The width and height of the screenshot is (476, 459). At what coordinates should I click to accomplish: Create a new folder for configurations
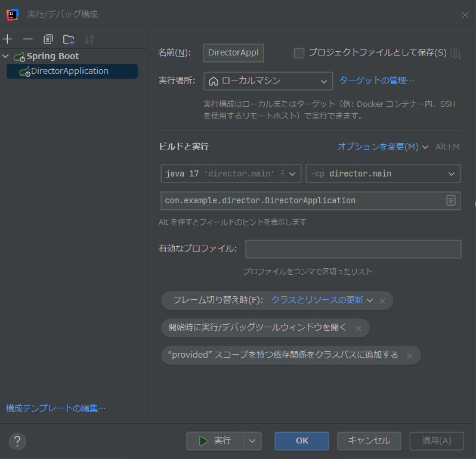tap(69, 39)
